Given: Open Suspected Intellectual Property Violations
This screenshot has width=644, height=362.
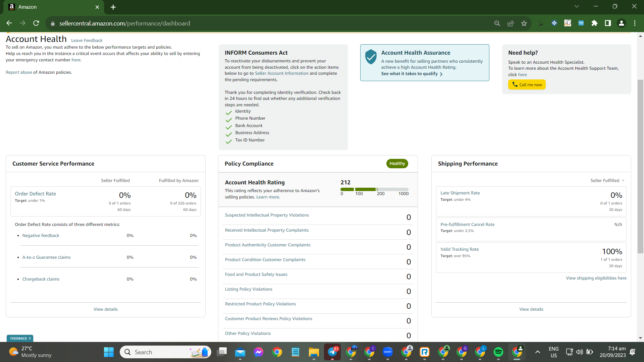Looking at the screenshot, I should pos(267,215).
